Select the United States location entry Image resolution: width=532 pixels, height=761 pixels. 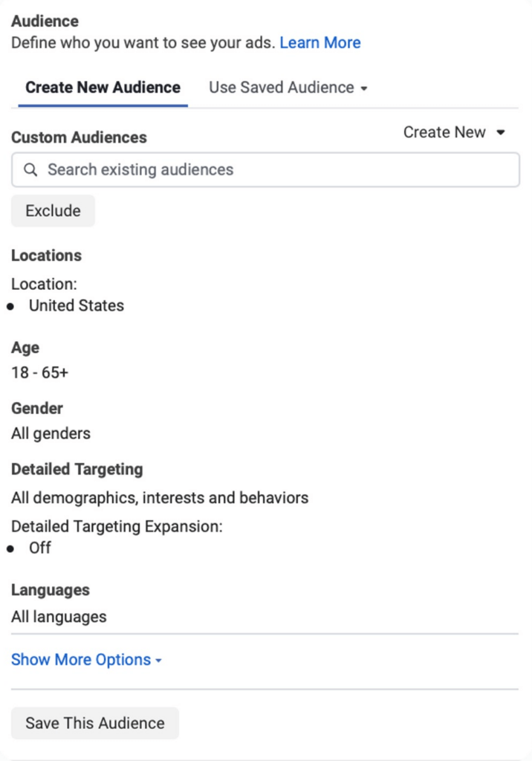pos(77,305)
